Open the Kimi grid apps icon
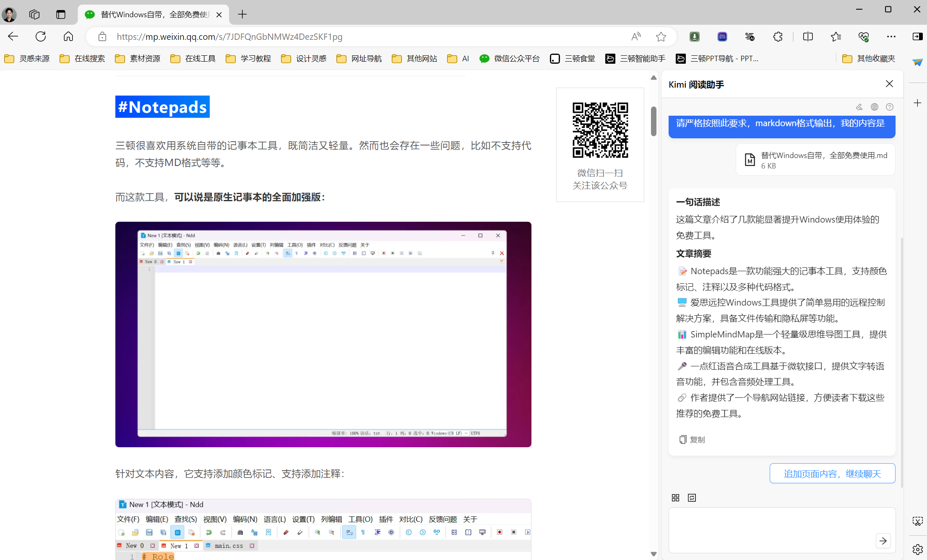927x560 pixels. point(675,498)
